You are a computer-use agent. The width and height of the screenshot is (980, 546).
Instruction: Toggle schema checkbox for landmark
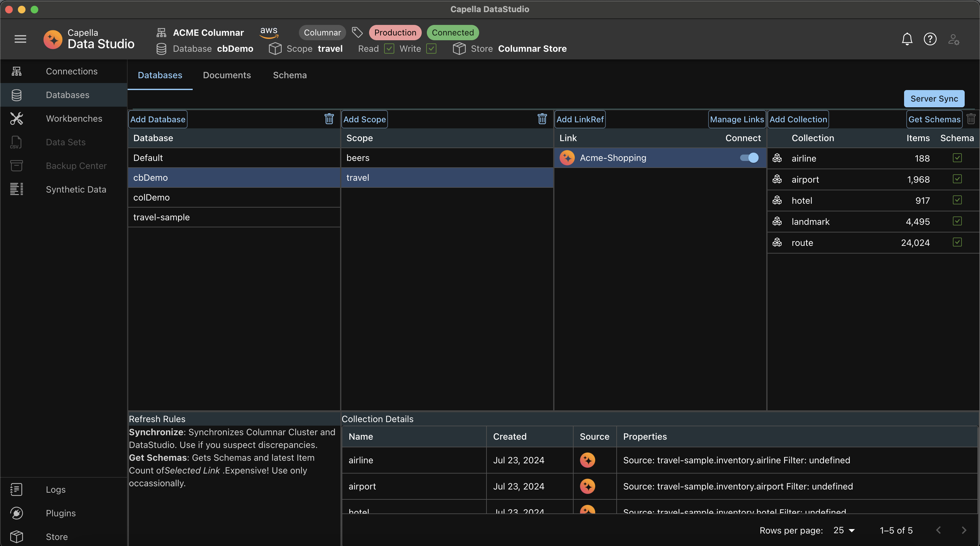click(x=957, y=221)
